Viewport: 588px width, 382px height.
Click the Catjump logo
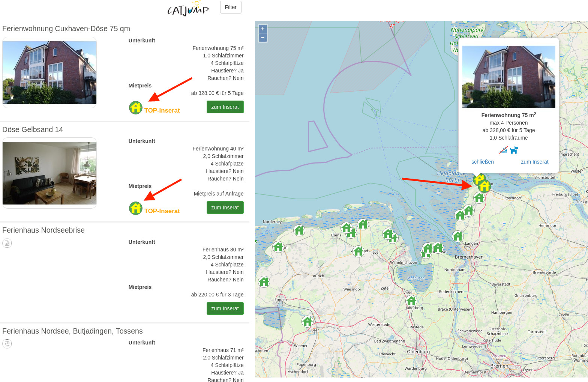pyautogui.click(x=188, y=9)
